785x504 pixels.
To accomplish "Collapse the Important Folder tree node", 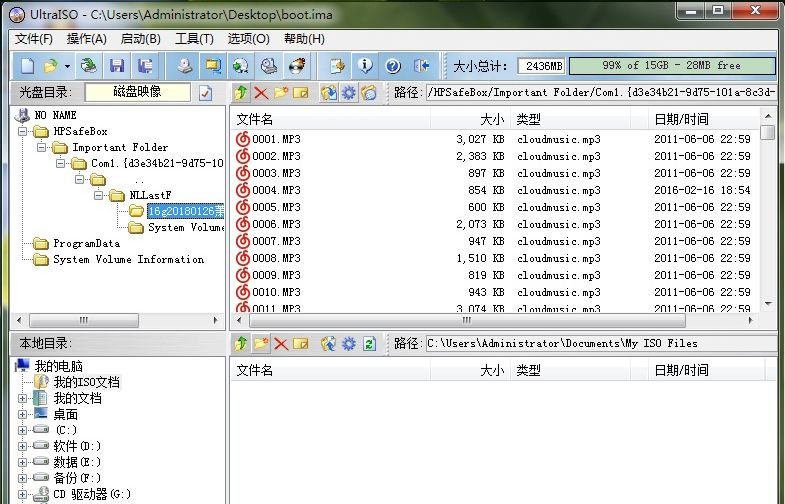I will [x=42, y=148].
